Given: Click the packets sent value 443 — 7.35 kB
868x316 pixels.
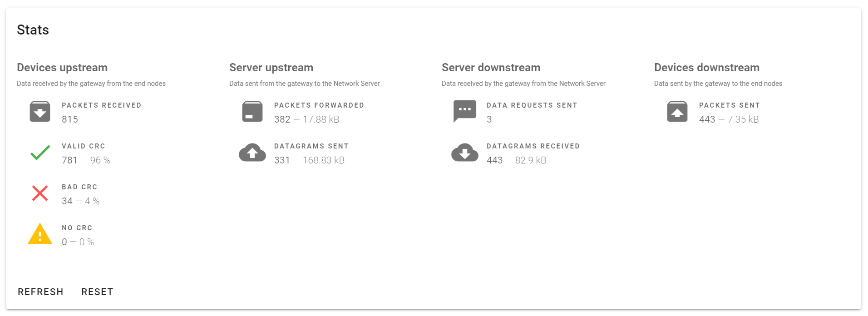Looking at the screenshot, I should 729,119.
